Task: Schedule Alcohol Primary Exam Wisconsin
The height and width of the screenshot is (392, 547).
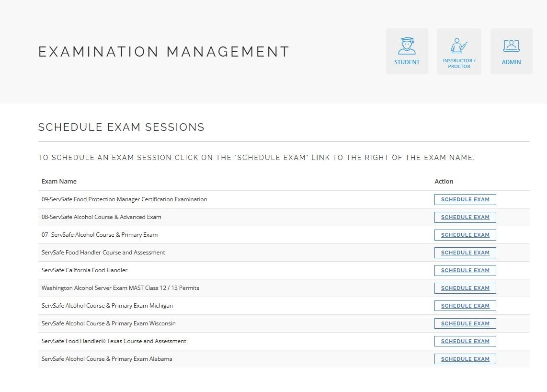Action: pyautogui.click(x=465, y=323)
